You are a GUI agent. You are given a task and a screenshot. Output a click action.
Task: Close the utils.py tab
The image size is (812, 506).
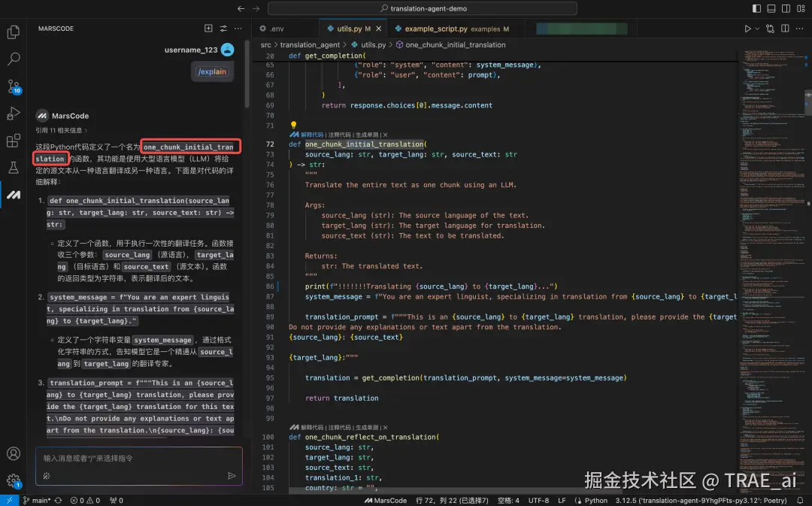378,29
